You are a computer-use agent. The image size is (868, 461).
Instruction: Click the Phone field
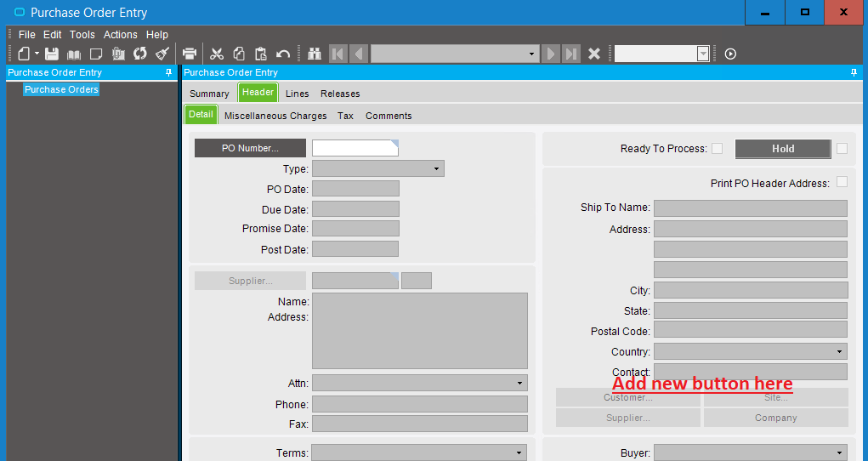click(x=420, y=404)
